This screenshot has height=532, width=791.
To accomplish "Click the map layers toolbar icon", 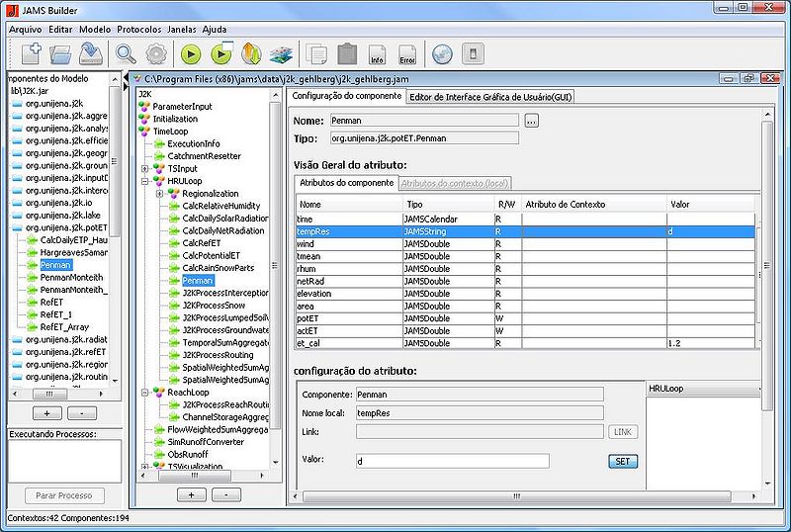I will [281, 53].
